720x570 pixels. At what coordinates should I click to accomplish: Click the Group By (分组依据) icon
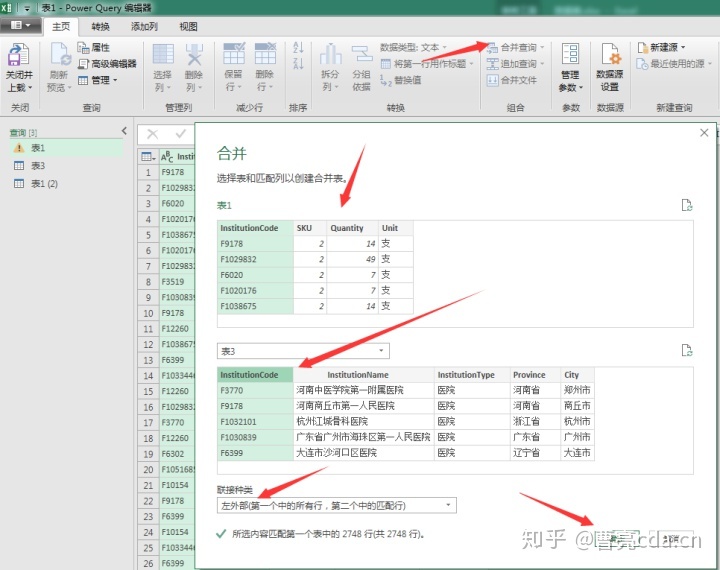(362, 54)
